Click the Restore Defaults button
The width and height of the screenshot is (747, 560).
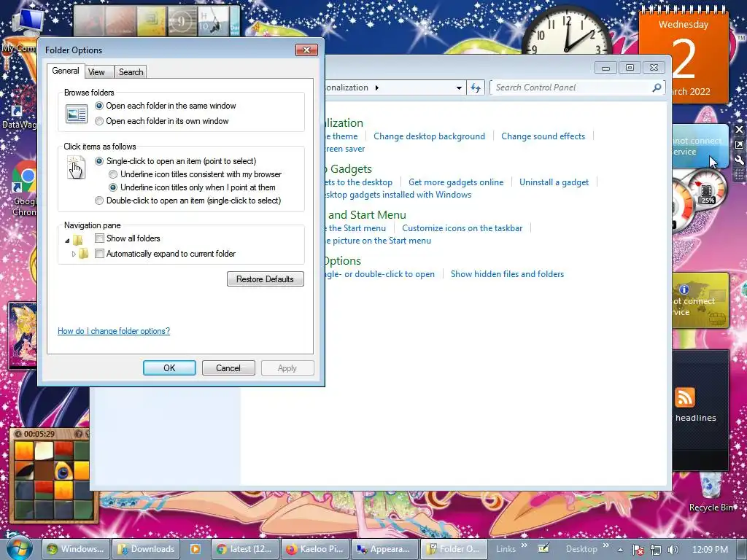266,279
